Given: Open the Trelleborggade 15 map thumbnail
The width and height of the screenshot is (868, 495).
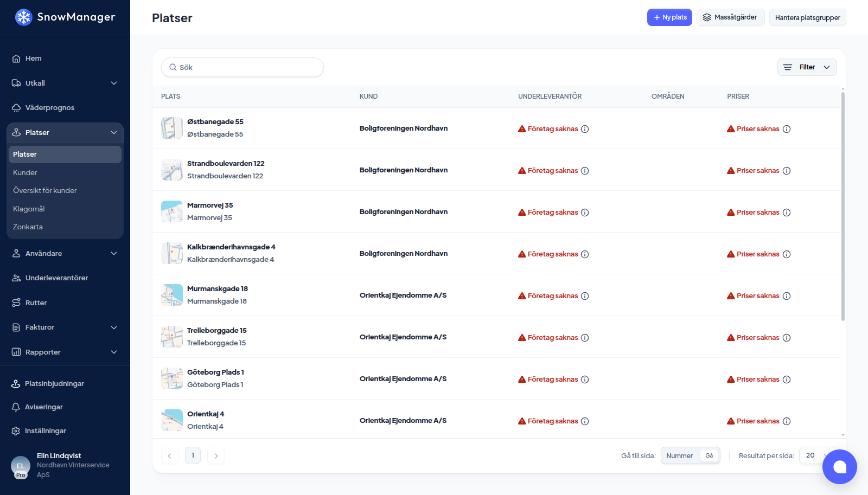Looking at the screenshot, I should click(172, 337).
